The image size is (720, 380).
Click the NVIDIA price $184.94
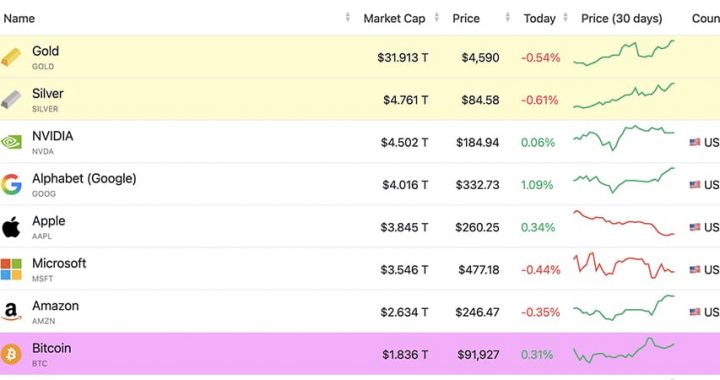[478, 143]
